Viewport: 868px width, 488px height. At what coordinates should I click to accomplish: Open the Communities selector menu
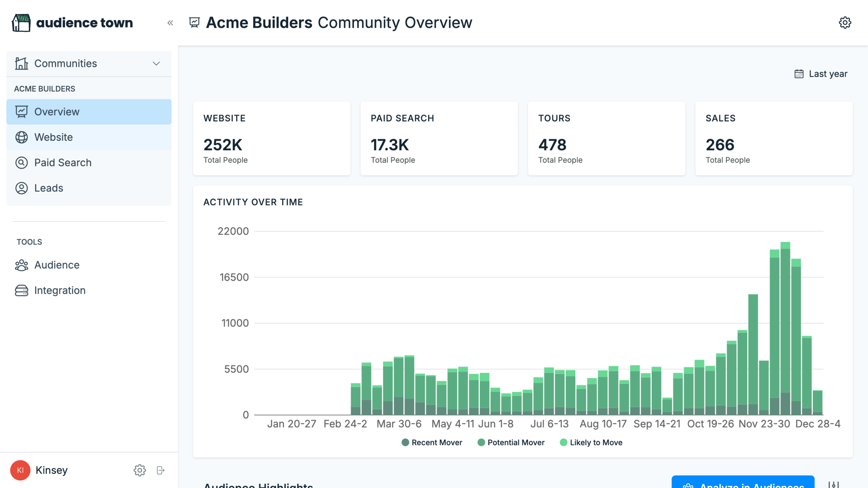tap(66, 64)
